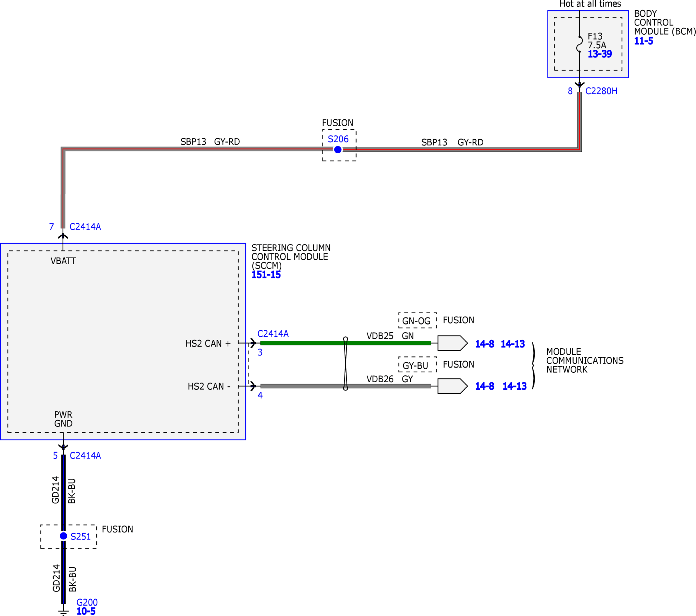Open the 14-8 reference on the VDB26 line
Viewport: 696px width, 616px height.
pos(485,386)
